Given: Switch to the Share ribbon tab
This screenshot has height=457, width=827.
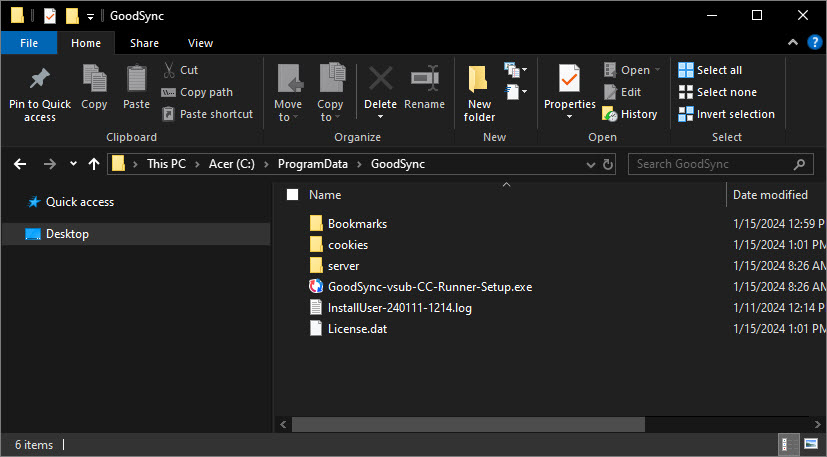Looking at the screenshot, I should pos(144,43).
